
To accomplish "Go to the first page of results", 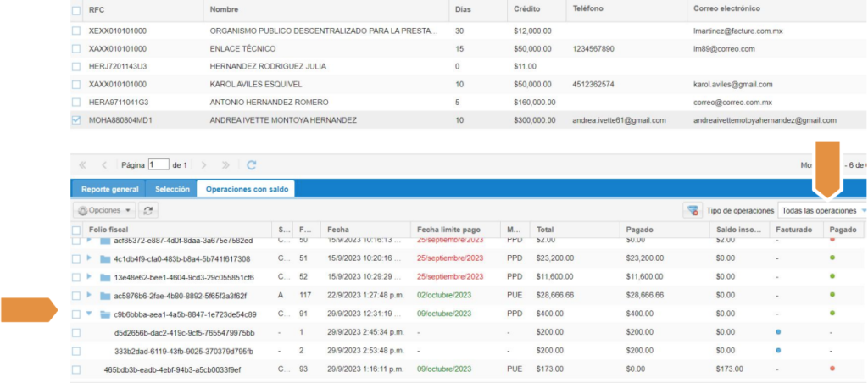I will tap(83, 165).
